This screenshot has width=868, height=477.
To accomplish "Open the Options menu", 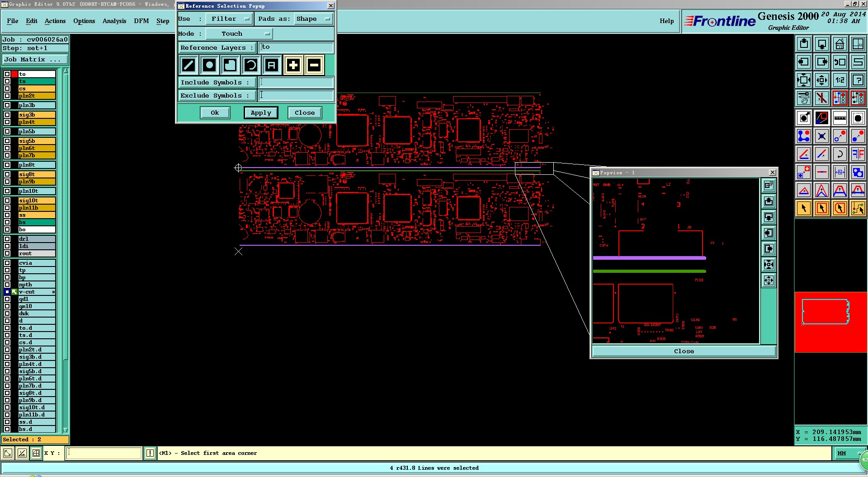I will pos(84,21).
